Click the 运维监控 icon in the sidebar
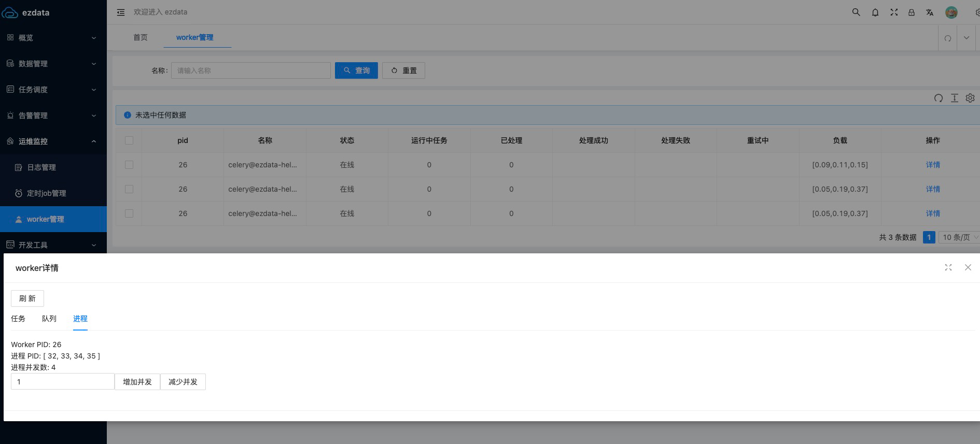The height and width of the screenshot is (444, 980). [x=10, y=141]
